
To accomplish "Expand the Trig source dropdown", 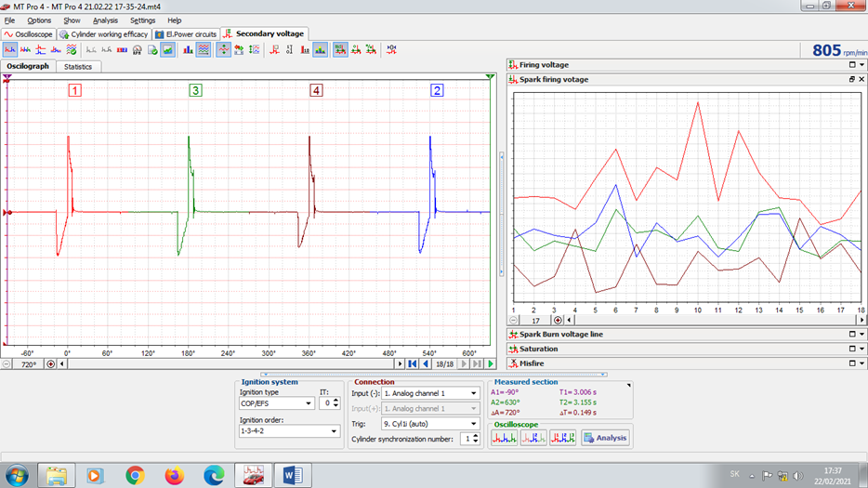I will 474,424.
